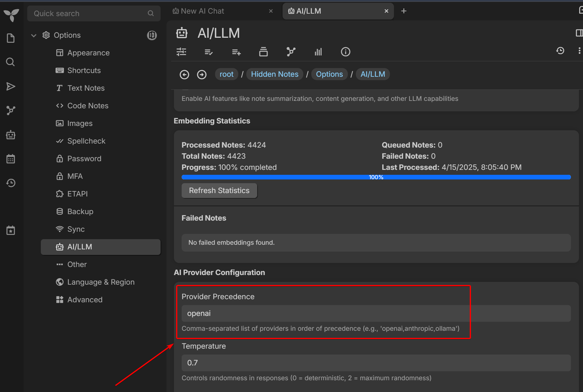Navigate back with the left arrow button

[x=184, y=75]
